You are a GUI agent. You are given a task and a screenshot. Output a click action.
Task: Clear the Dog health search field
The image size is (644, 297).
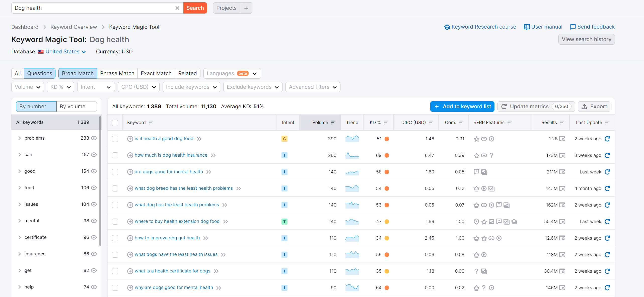177,8
